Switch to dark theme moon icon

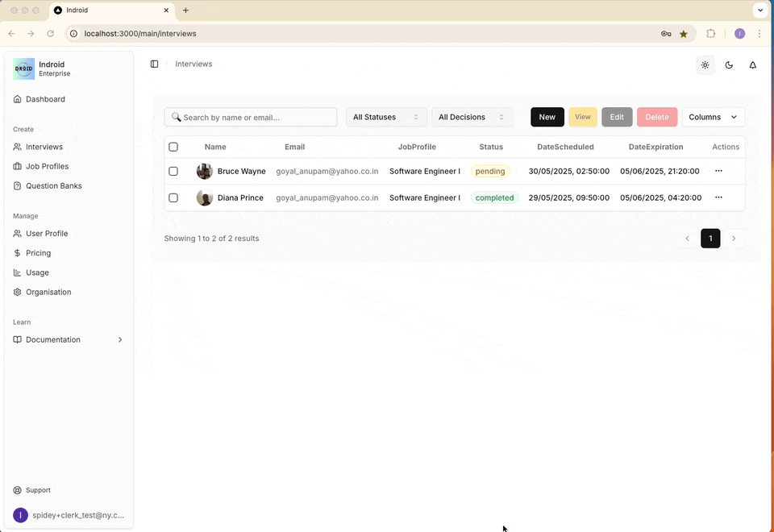coord(729,65)
